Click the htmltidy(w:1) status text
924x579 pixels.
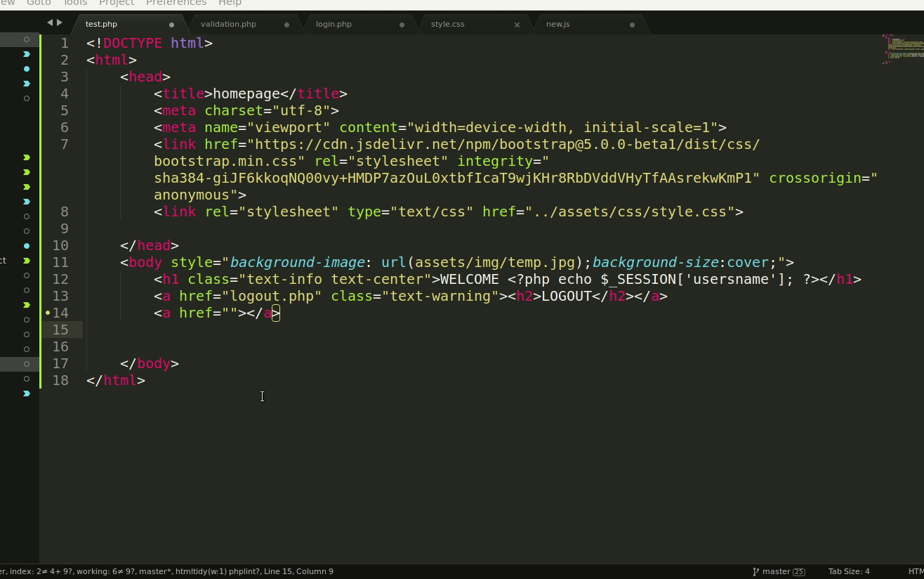pos(199,571)
